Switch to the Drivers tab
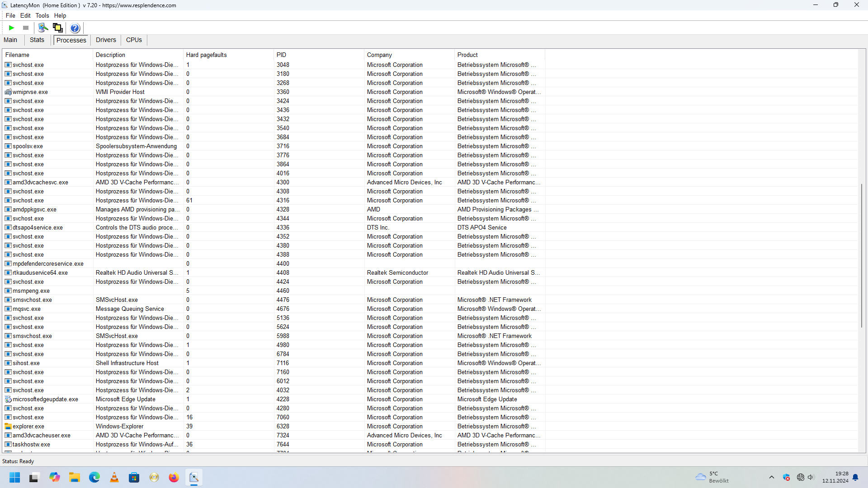868x488 pixels. tap(106, 40)
